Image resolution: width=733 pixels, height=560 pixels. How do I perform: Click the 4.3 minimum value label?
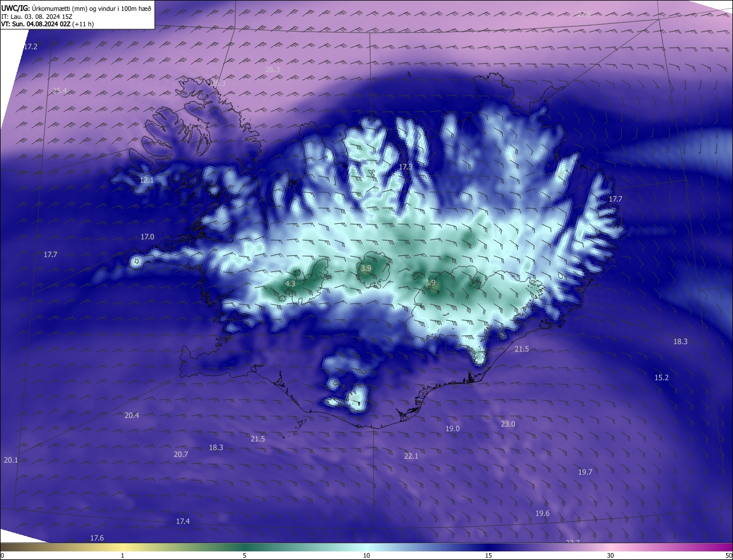tap(290, 283)
